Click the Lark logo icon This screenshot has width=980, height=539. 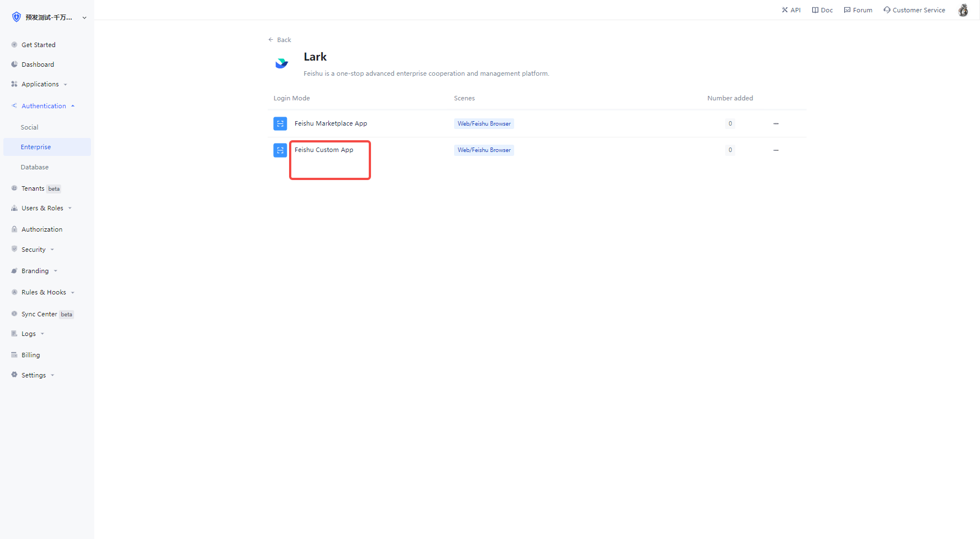pyautogui.click(x=281, y=63)
